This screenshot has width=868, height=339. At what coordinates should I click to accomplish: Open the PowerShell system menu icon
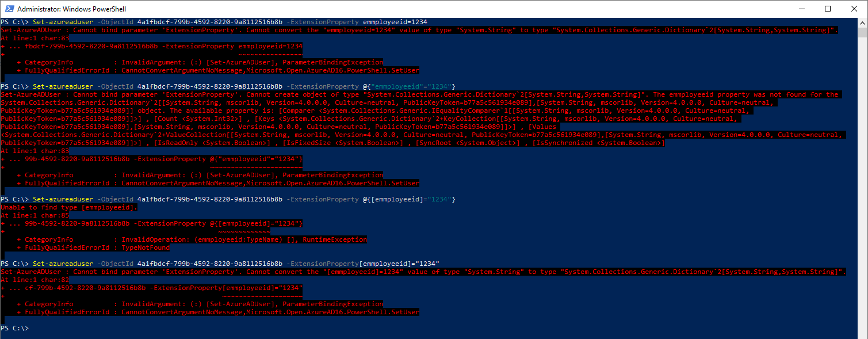[8, 9]
